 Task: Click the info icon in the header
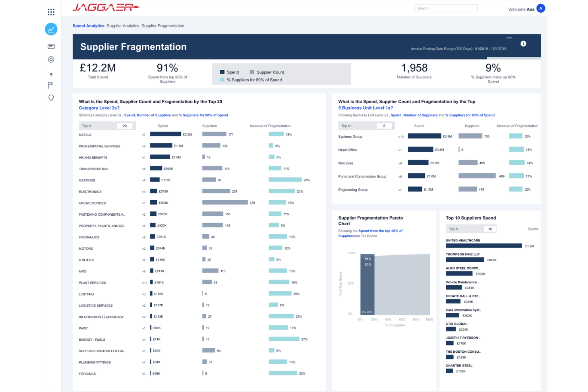(x=523, y=44)
